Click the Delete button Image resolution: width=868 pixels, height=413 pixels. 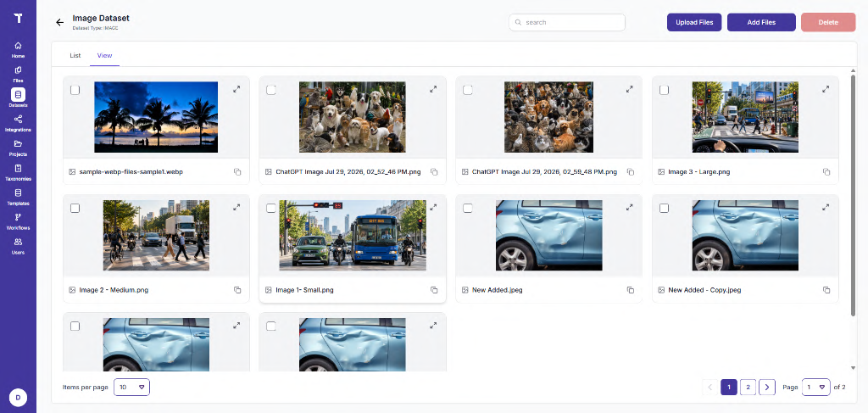(x=828, y=22)
